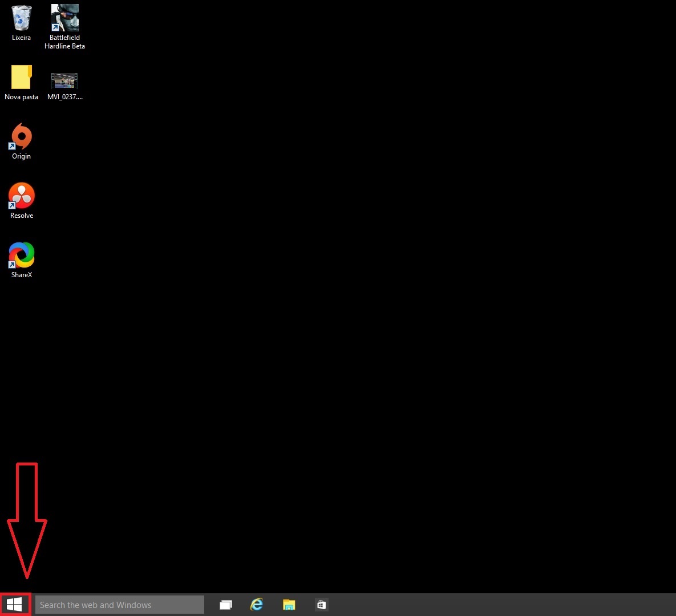This screenshot has height=616, width=676.
Task: Select the MVI_0237 video file thumbnail
Action: [x=64, y=80]
